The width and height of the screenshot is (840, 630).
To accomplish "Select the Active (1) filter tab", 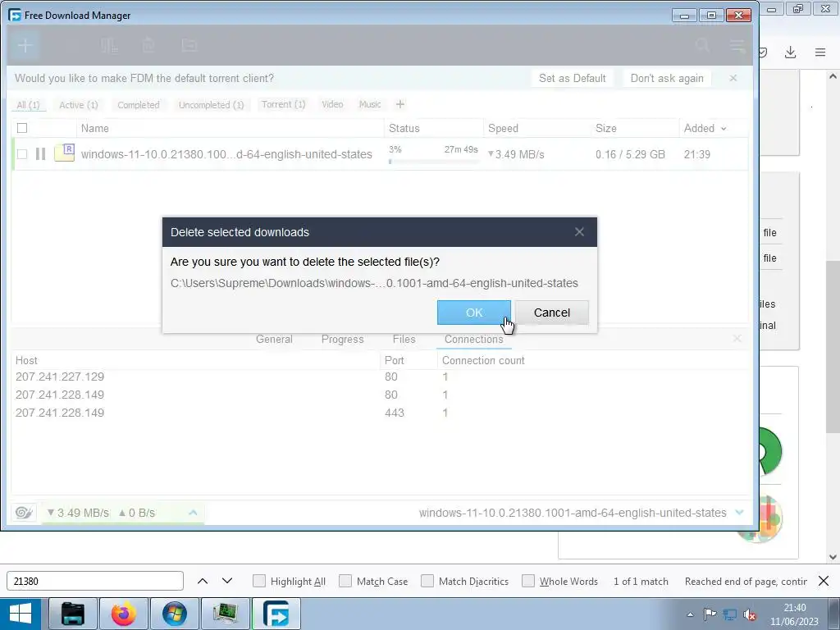I will tap(79, 105).
